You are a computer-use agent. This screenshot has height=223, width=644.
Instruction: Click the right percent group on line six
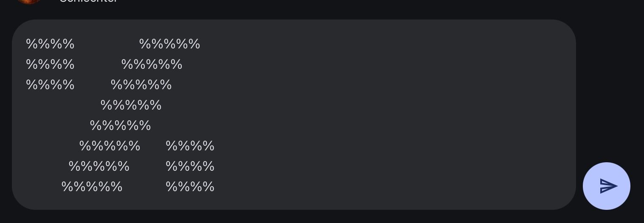click(190, 146)
